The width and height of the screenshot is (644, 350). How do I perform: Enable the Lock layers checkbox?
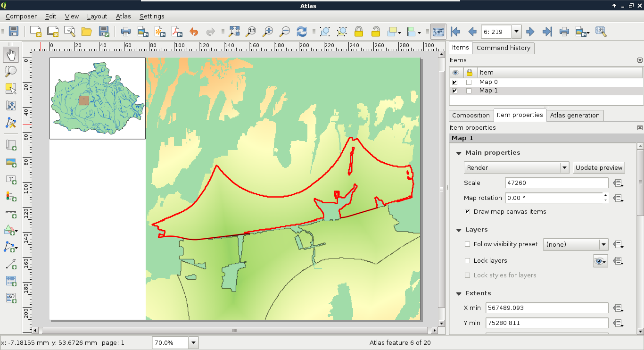(468, 261)
